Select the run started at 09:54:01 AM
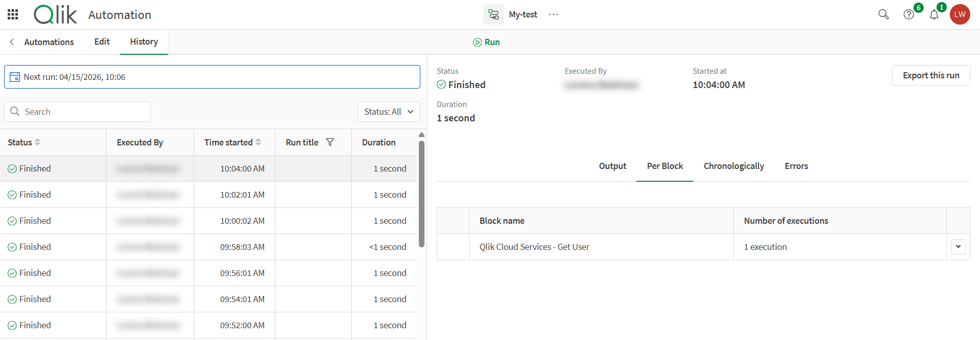 pyautogui.click(x=208, y=299)
